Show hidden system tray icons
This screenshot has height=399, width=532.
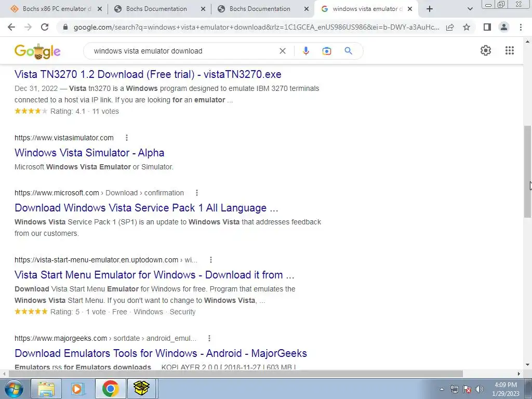click(442, 389)
